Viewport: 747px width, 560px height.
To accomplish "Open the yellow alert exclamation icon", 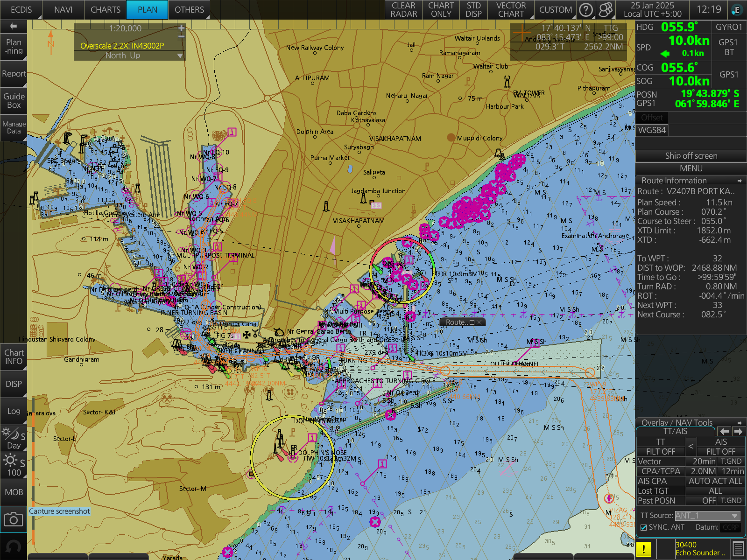I will (x=643, y=549).
